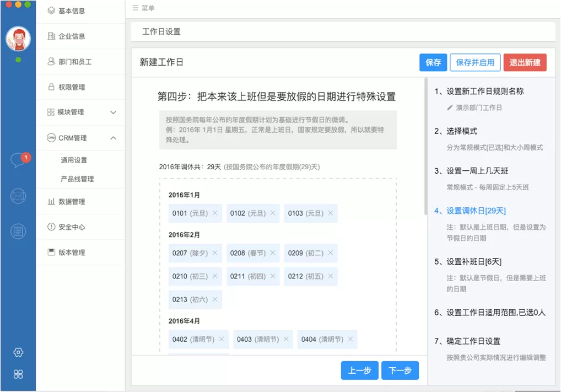Click the 企业信息 building icon
Image resolution: width=561 pixels, height=392 pixels.
click(51, 36)
